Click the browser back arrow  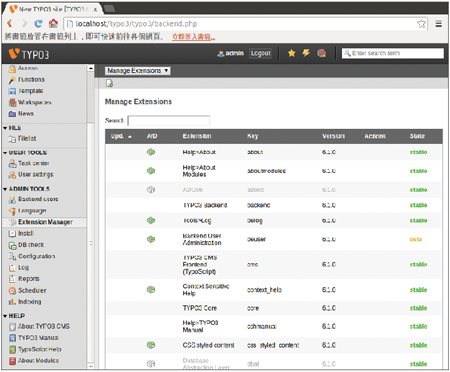coord(10,23)
